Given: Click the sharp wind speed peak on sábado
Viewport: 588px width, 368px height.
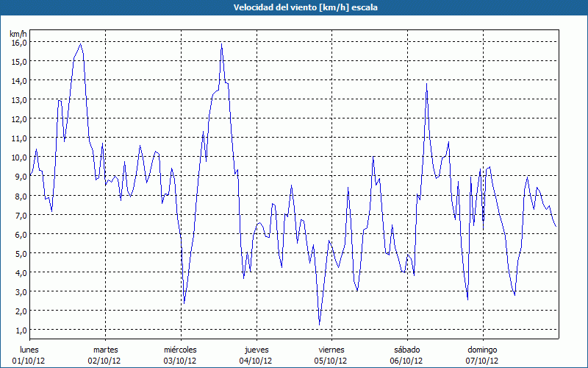Looking at the screenshot, I should click(x=426, y=84).
